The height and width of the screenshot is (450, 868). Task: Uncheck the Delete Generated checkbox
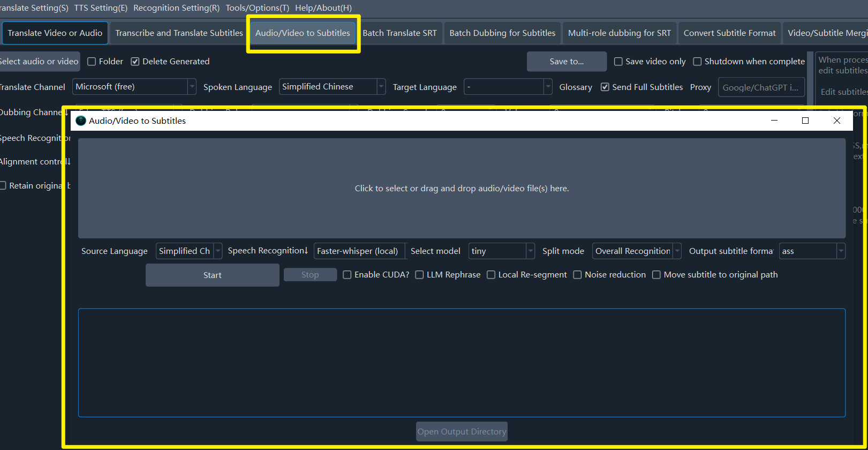135,62
